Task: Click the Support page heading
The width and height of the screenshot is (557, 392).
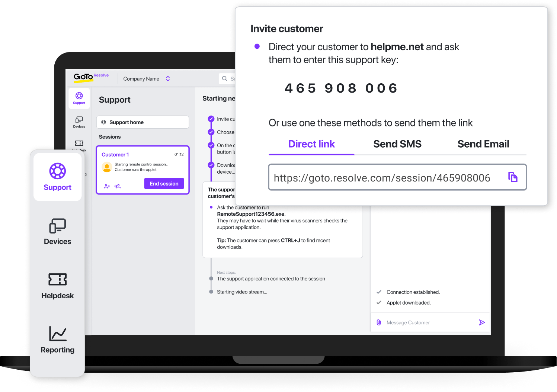Action: (115, 100)
